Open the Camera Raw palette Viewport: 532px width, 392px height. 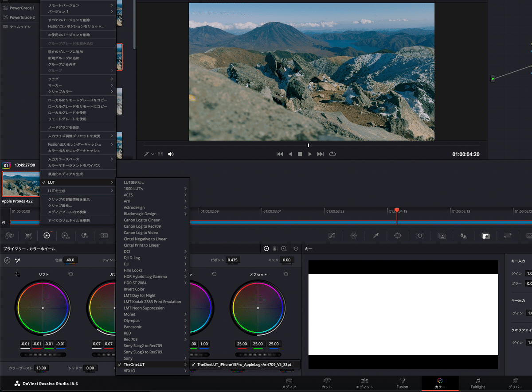point(9,236)
